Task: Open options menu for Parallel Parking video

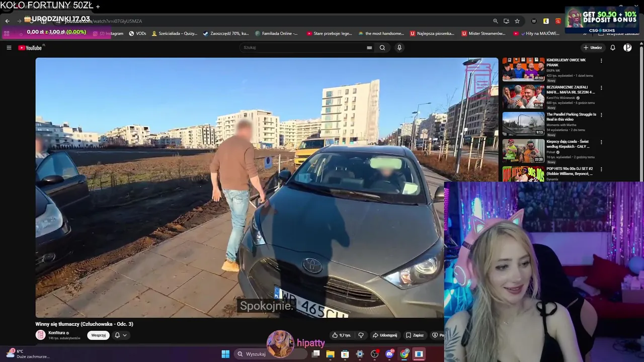Action: coord(601,115)
